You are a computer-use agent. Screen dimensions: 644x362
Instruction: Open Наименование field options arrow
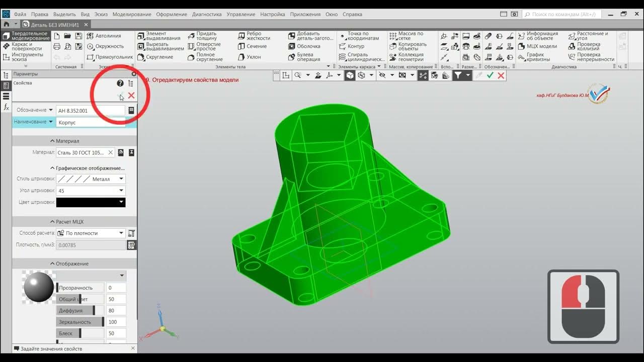pyautogui.click(x=51, y=122)
